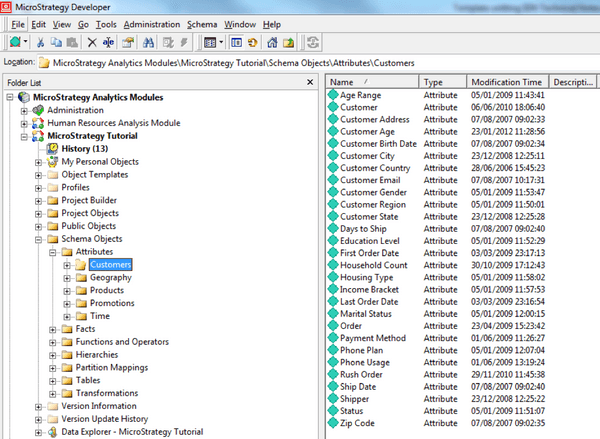Select the Public Objects folder
The height and width of the screenshot is (439, 600).
click(x=88, y=226)
